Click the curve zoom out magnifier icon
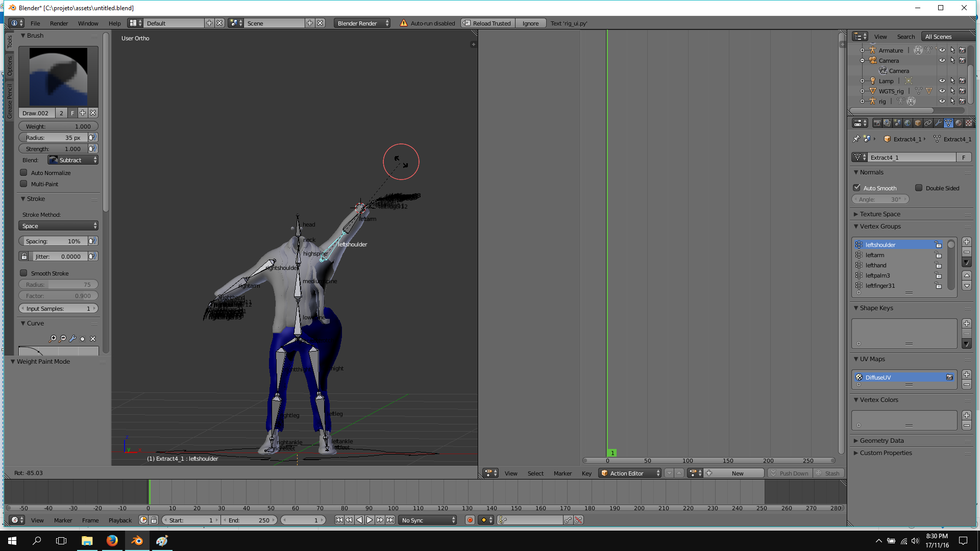 63,339
